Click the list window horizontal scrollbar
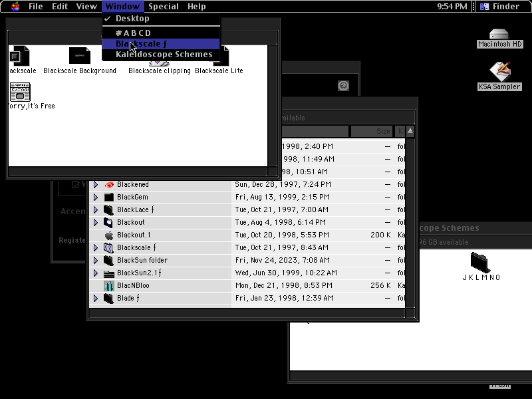This screenshot has height=399, width=532. pyautogui.click(x=247, y=313)
